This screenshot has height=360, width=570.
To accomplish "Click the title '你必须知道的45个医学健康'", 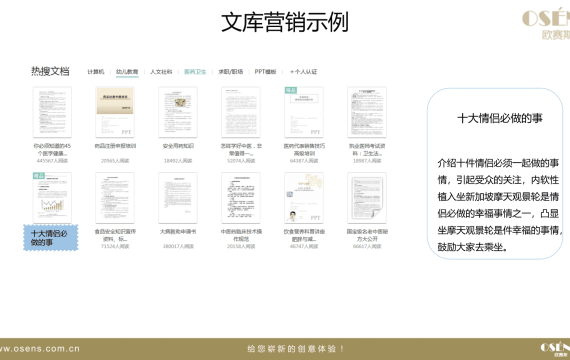I will tap(52, 149).
